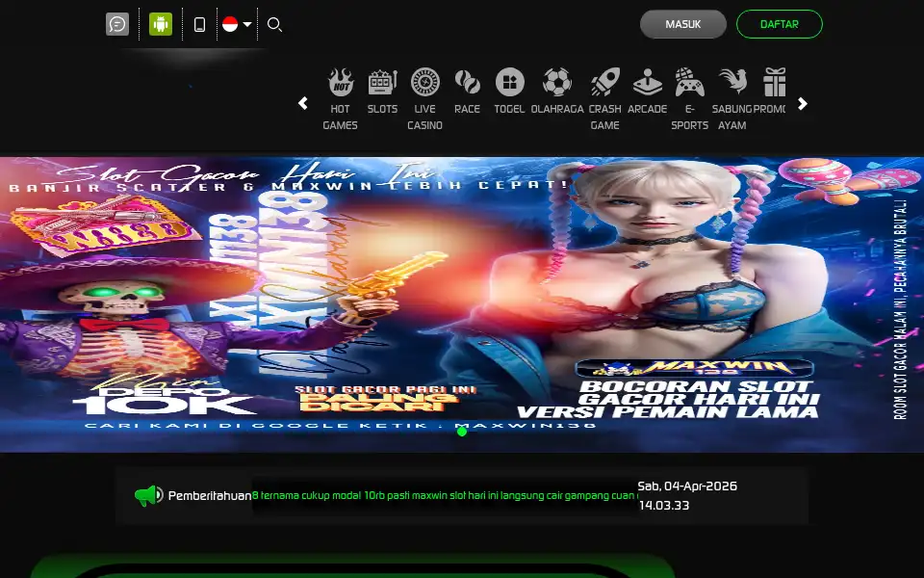Open the Live Casino category
Screen dimensions: 924x578
[x=424, y=99]
